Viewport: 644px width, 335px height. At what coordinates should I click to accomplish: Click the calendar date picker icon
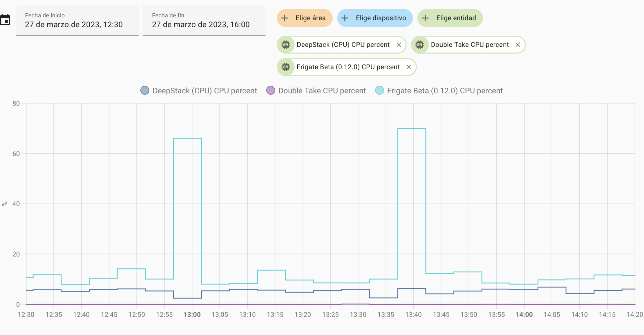(5, 20)
